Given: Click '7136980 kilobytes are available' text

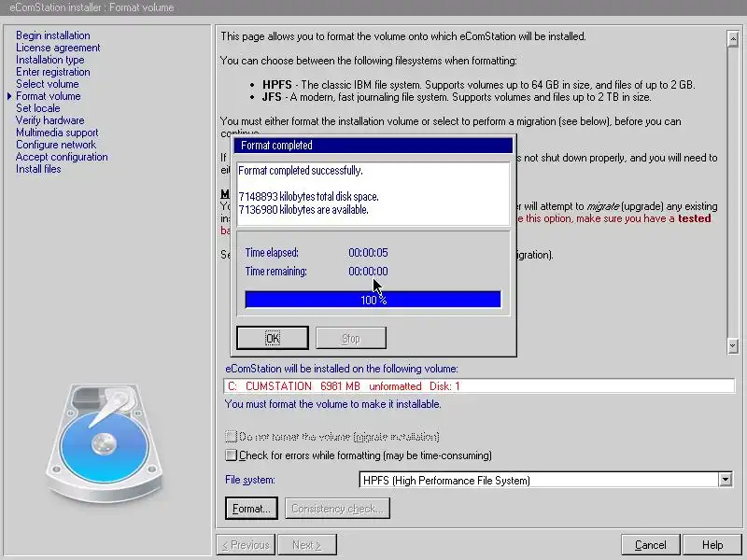Looking at the screenshot, I should point(303,209).
